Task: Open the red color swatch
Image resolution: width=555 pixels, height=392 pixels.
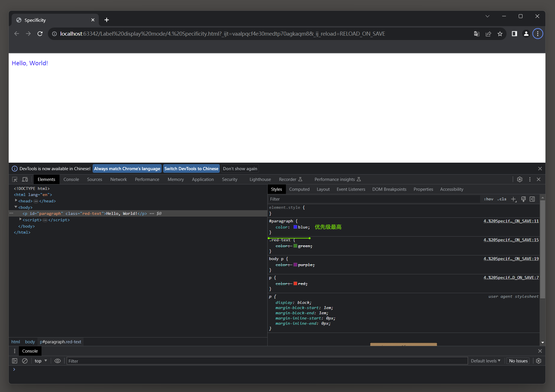Action: [295, 284]
